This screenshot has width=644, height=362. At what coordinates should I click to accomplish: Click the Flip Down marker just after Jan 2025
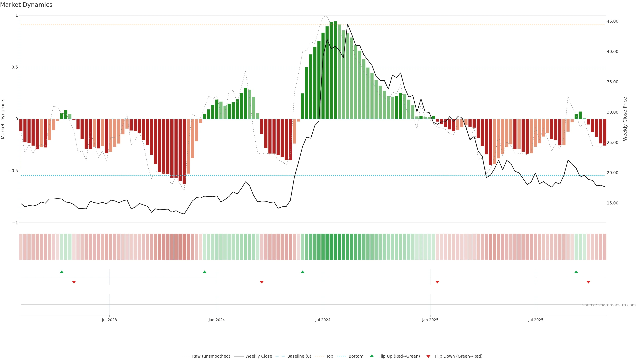(437, 282)
